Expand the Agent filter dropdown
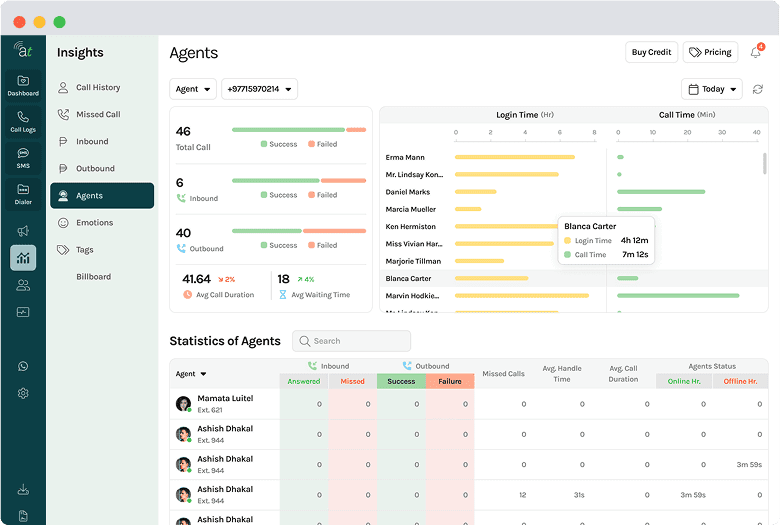780x525 pixels. click(193, 89)
